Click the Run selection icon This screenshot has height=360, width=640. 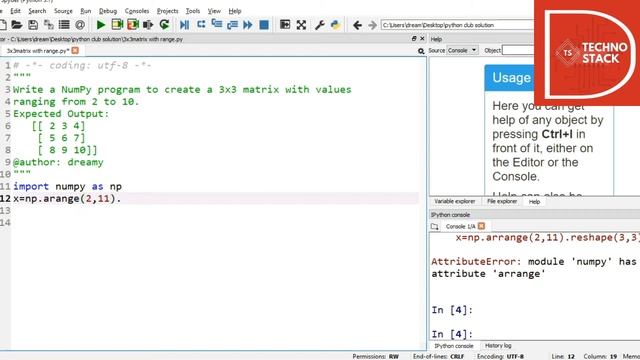pyautogui.click(x=148, y=25)
